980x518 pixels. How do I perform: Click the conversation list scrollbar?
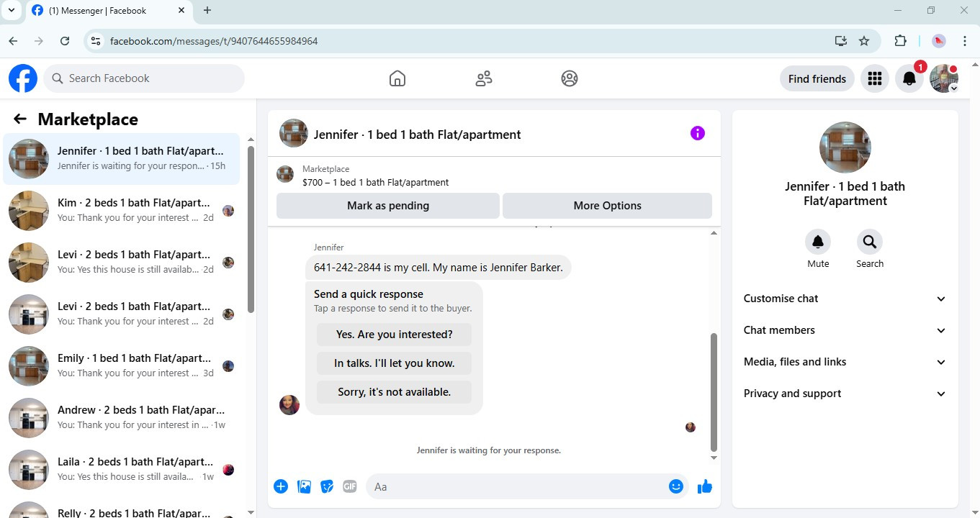coord(251,230)
